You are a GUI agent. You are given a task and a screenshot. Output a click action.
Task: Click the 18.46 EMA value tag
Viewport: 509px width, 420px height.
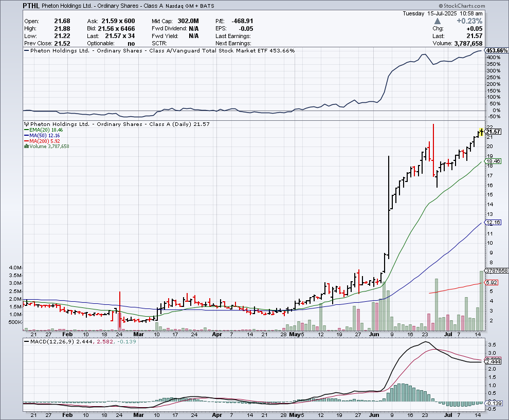pyautogui.click(x=493, y=161)
